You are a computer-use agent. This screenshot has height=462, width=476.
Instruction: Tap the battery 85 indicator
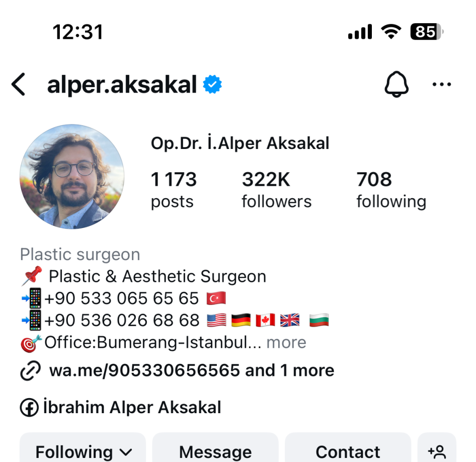pos(427,32)
